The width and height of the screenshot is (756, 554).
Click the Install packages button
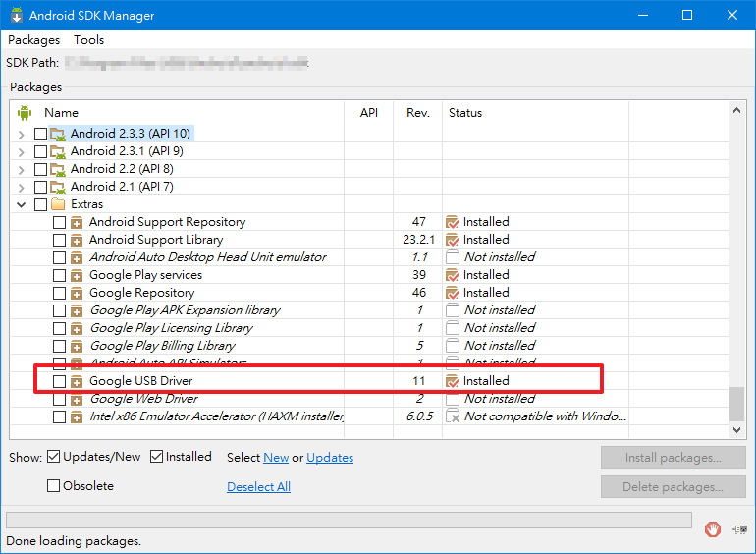(674, 457)
